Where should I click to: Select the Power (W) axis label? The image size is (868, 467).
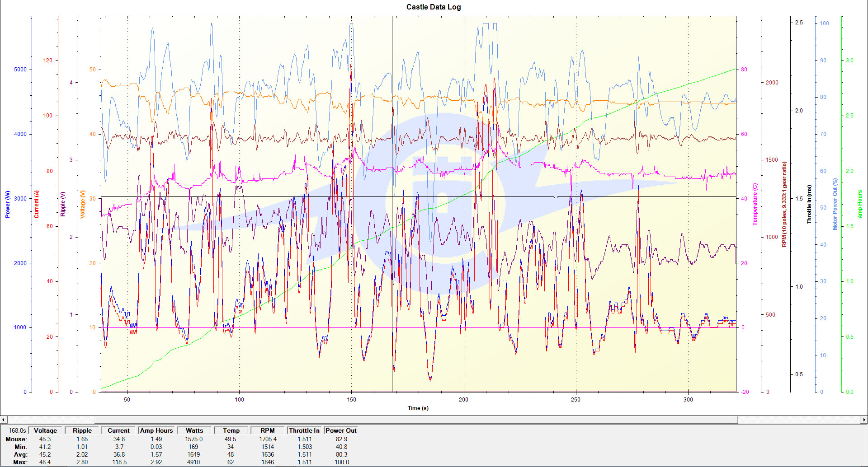click(x=7, y=204)
